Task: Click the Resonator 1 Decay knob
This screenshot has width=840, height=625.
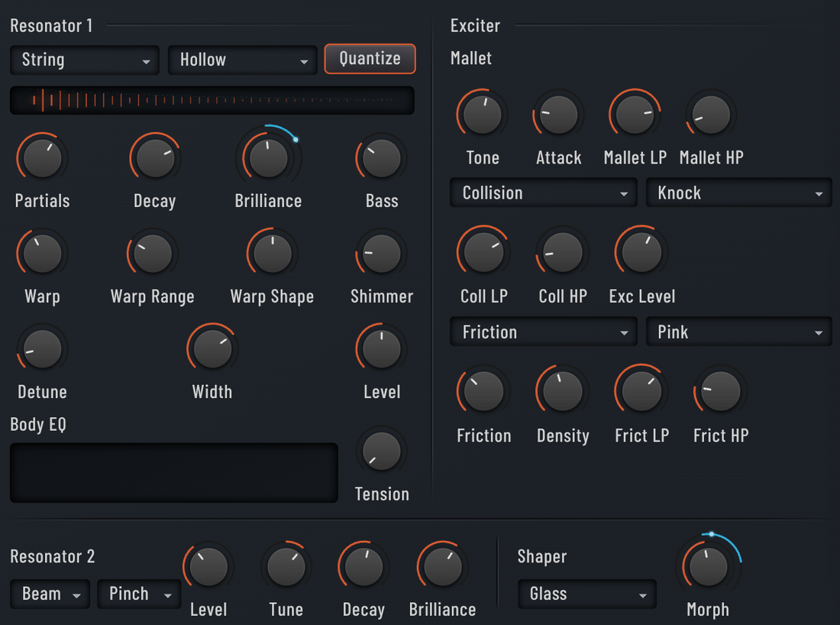Action: tap(155, 158)
